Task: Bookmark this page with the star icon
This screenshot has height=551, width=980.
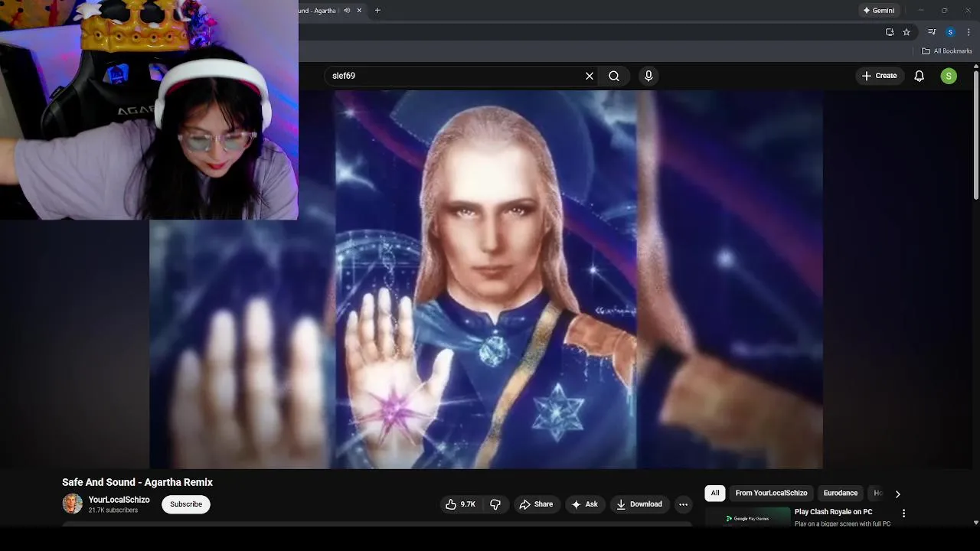Action: tap(906, 32)
